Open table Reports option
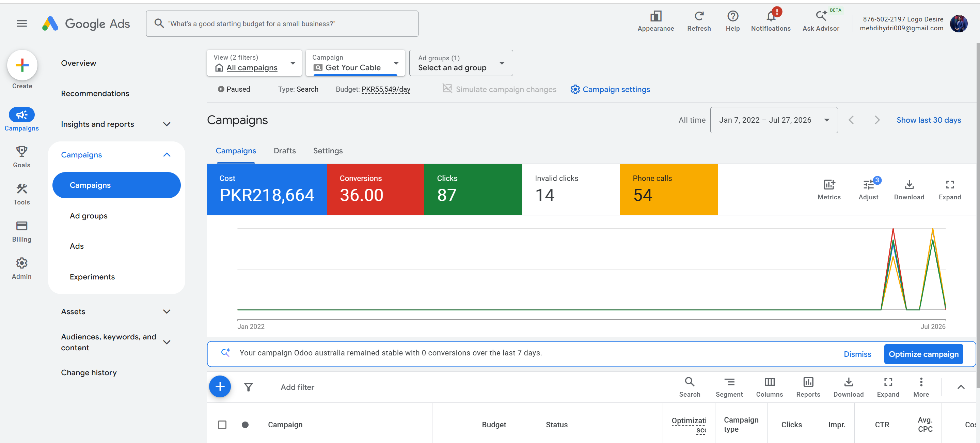This screenshot has height=443, width=980. pyautogui.click(x=808, y=387)
